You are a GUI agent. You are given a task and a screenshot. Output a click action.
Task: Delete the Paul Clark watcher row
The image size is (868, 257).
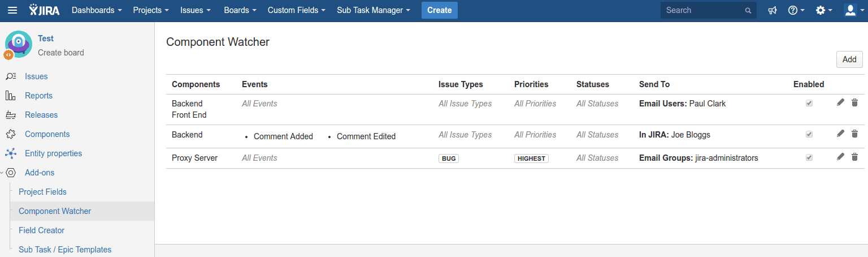854,102
